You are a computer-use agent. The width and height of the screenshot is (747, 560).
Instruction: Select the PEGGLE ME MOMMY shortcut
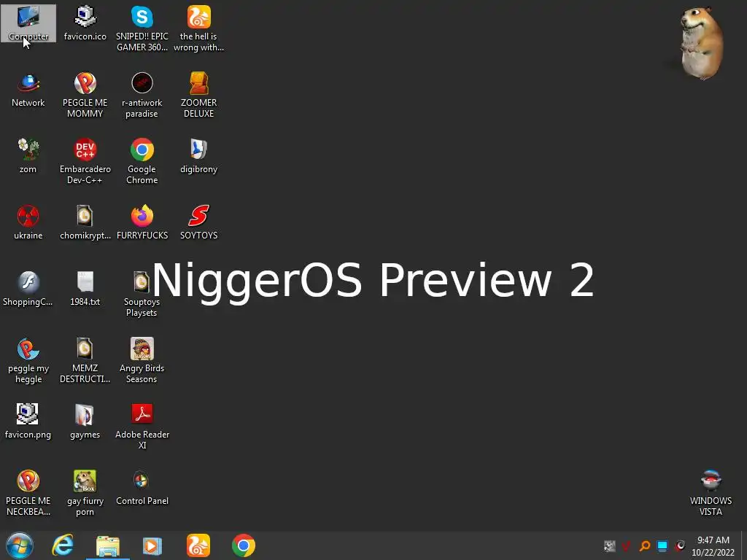pyautogui.click(x=85, y=96)
